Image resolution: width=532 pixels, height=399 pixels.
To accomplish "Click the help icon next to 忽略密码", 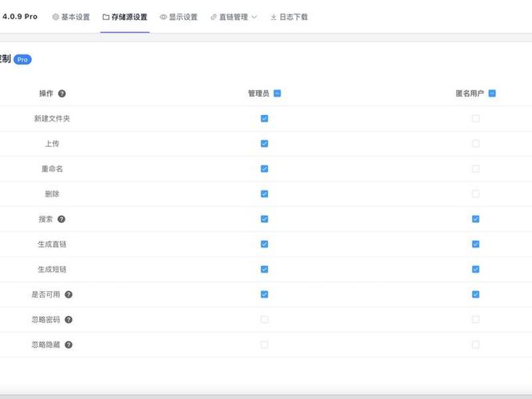I will [68, 320].
